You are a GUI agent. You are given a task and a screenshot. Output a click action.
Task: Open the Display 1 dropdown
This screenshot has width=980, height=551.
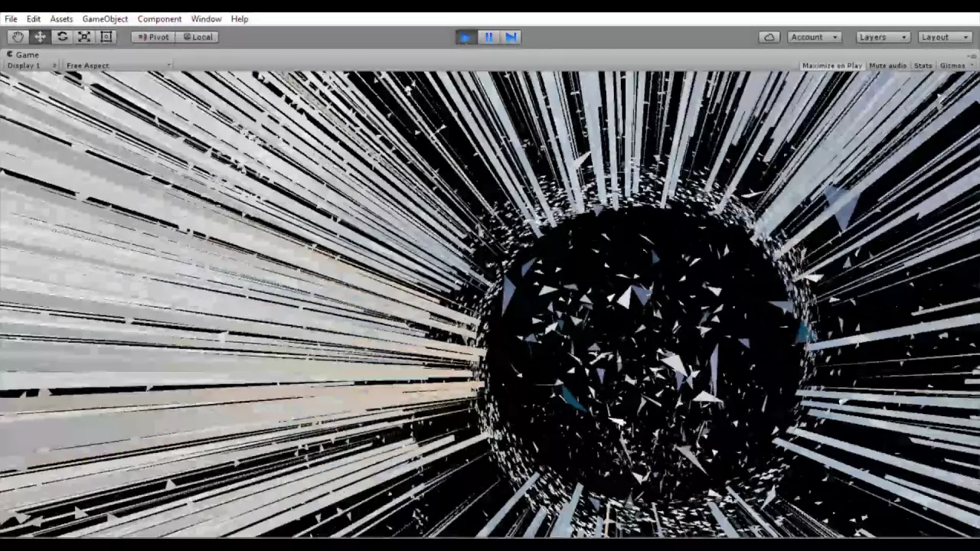click(32, 66)
